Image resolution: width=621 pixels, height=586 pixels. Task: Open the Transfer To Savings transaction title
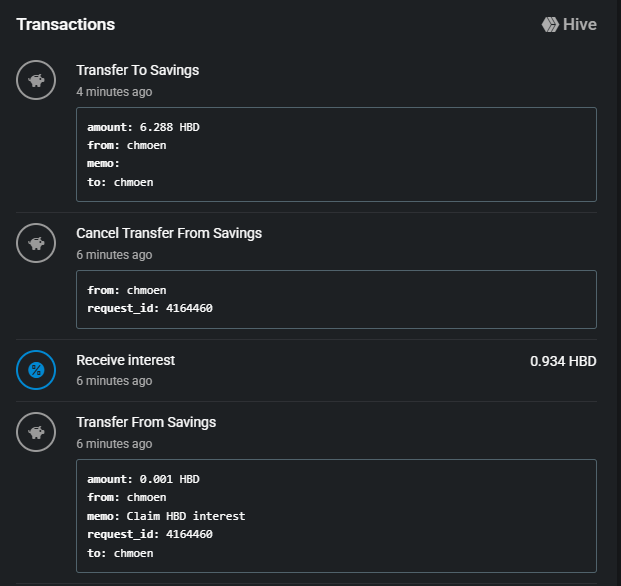(137, 70)
